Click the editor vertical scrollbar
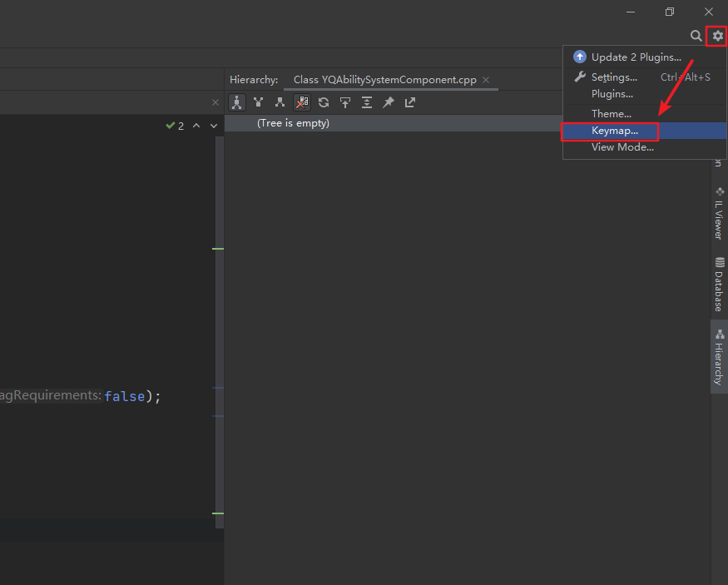This screenshot has height=585, width=728. pos(220,332)
